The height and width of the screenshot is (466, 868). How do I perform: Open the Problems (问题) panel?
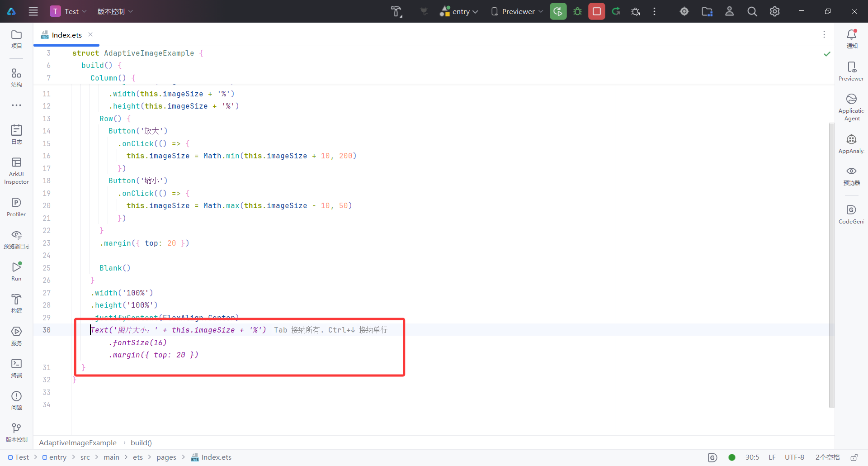point(16,400)
